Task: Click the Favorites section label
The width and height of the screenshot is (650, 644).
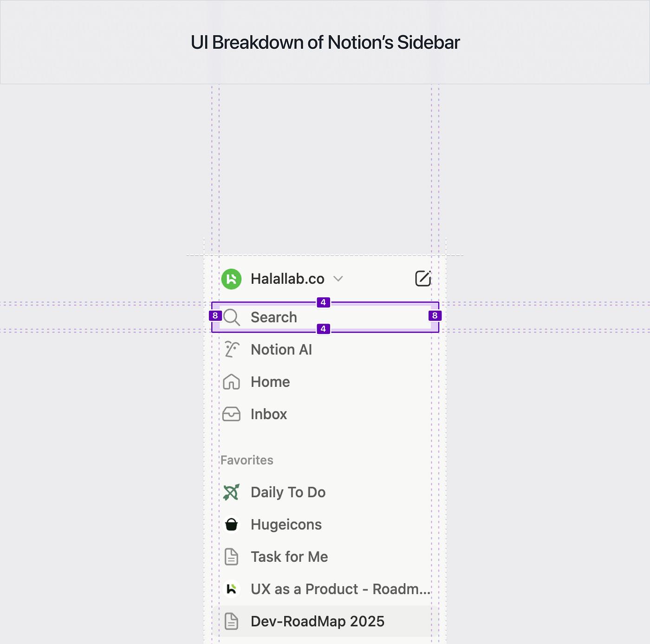Action: click(247, 460)
